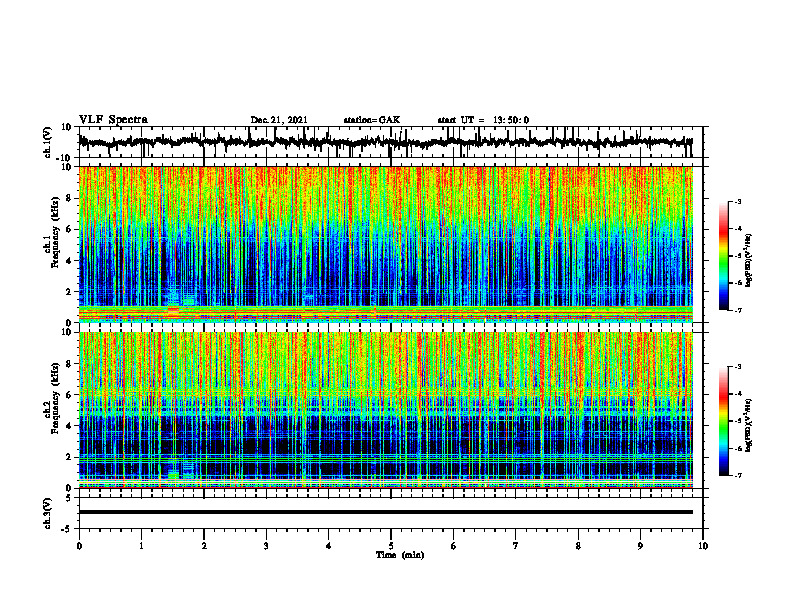
Task: Click the time axis tick label "0"
Action: [x=79, y=546]
